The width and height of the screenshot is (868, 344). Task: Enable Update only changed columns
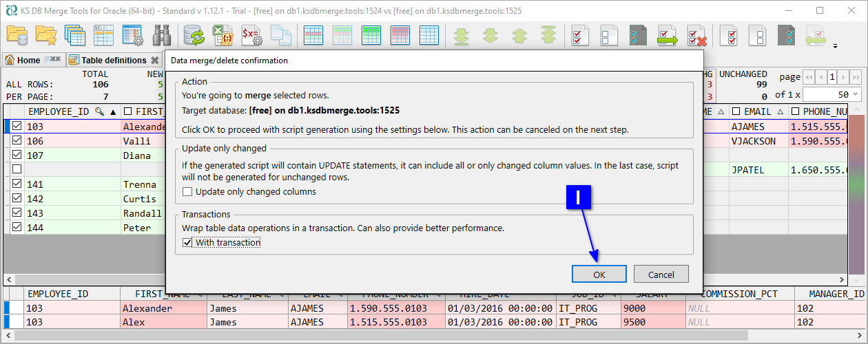coord(187,192)
